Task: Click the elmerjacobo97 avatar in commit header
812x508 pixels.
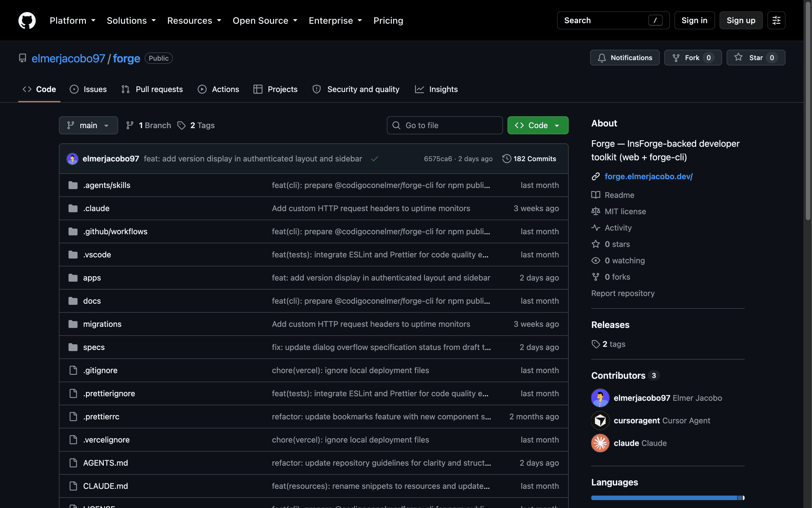Action: click(x=72, y=159)
